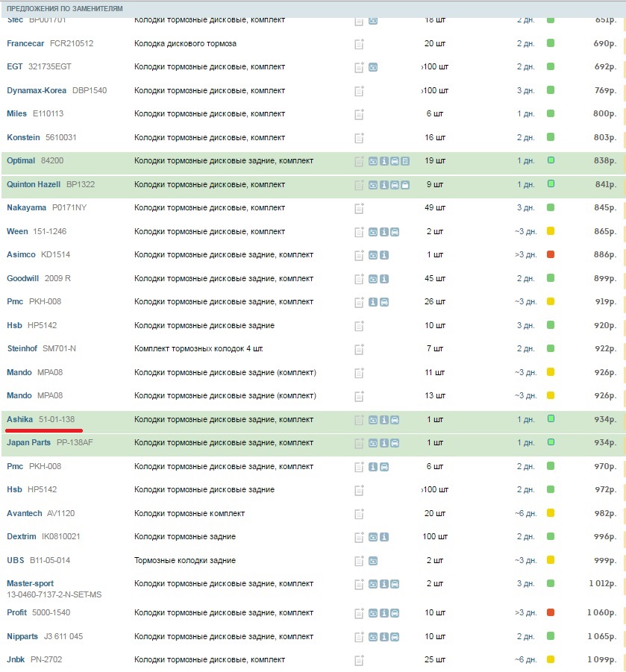Click red status square in Profit row
The image size is (626, 672).
click(551, 612)
